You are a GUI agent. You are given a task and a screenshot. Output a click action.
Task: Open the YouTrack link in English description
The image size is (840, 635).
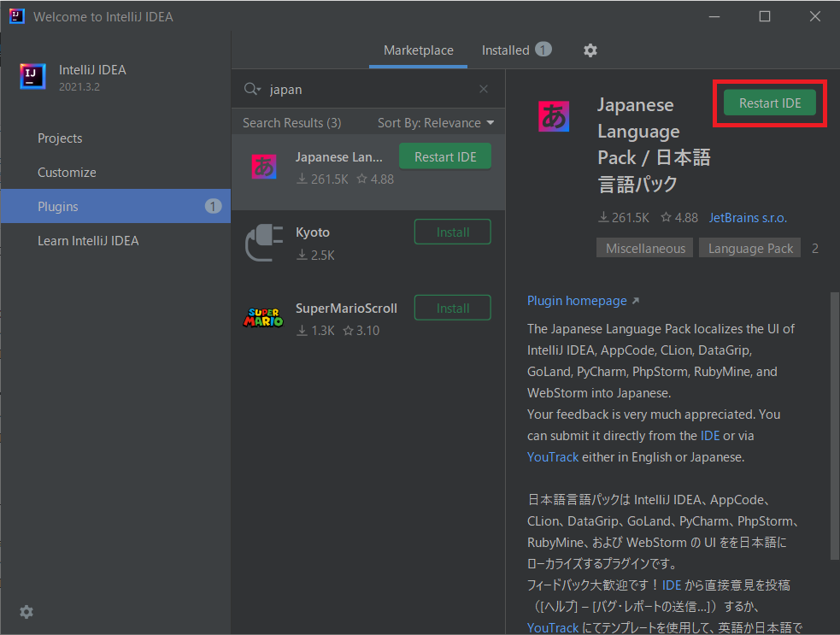tap(553, 457)
